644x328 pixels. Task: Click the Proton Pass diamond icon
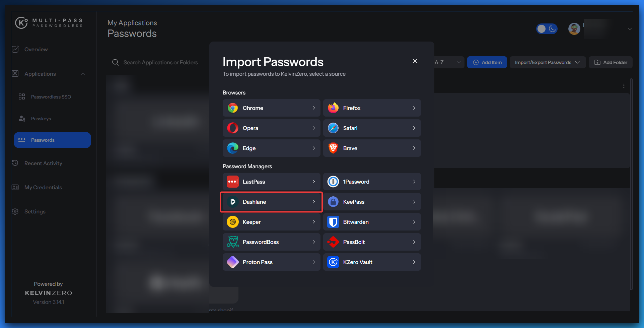tap(233, 262)
